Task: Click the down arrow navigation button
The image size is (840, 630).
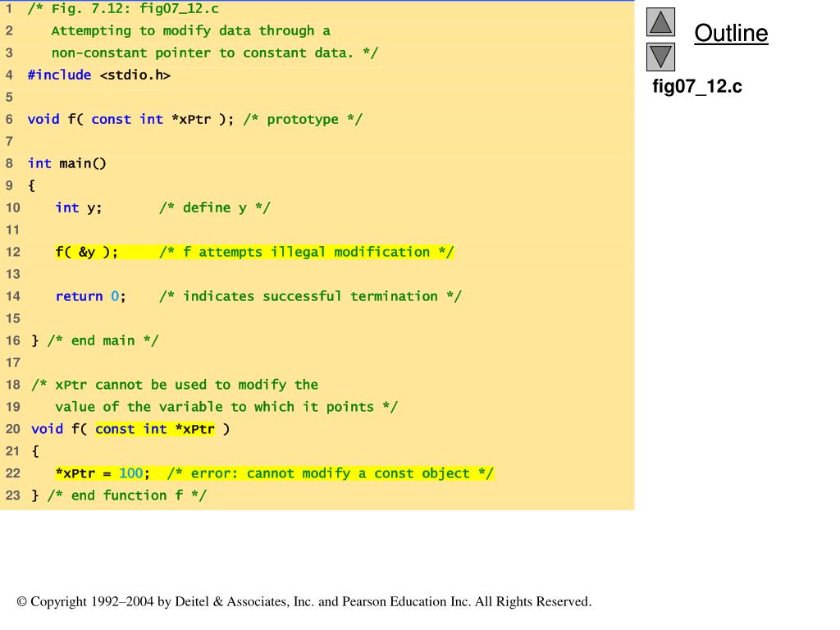Action: pos(660,57)
